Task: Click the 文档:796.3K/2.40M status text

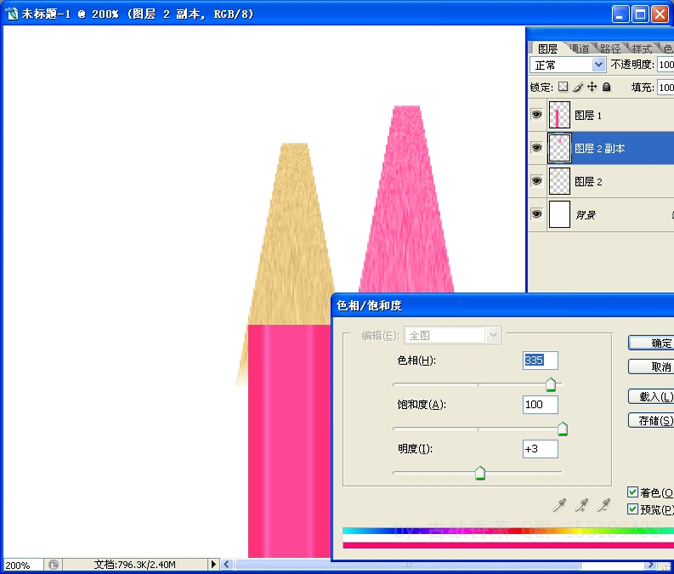Action: click(135, 565)
